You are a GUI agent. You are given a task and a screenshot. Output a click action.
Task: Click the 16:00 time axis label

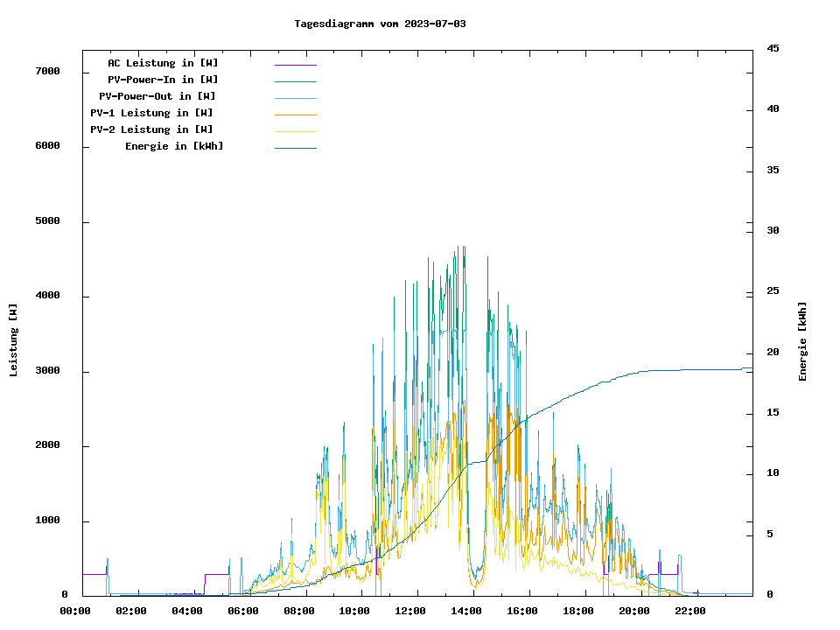[x=522, y=611]
